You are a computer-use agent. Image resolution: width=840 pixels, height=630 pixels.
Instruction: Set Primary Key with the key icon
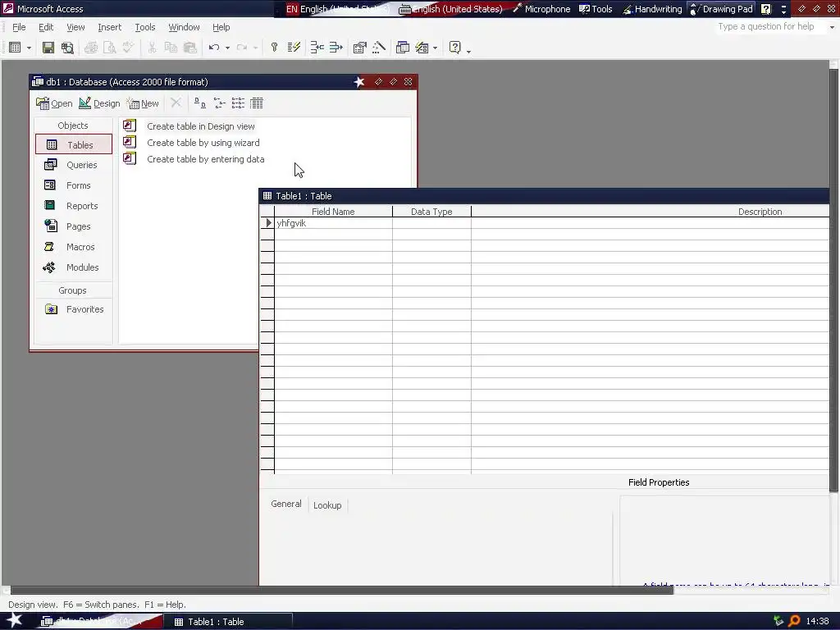(274, 48)
